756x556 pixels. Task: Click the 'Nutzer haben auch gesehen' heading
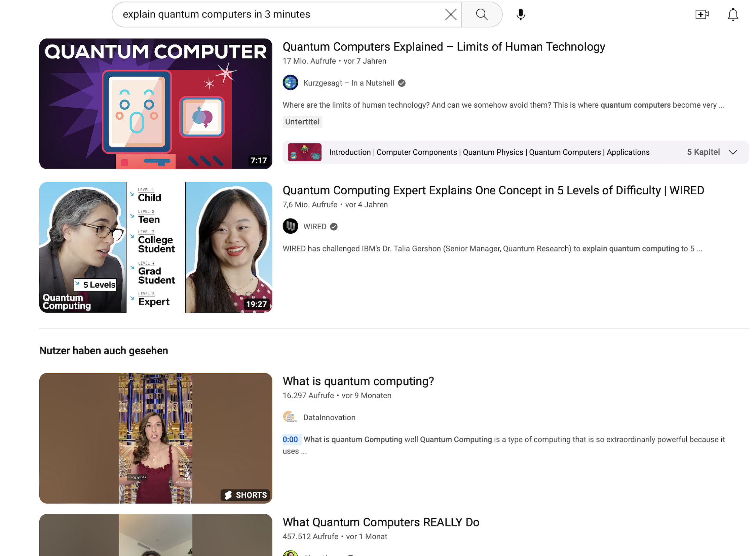104,351
